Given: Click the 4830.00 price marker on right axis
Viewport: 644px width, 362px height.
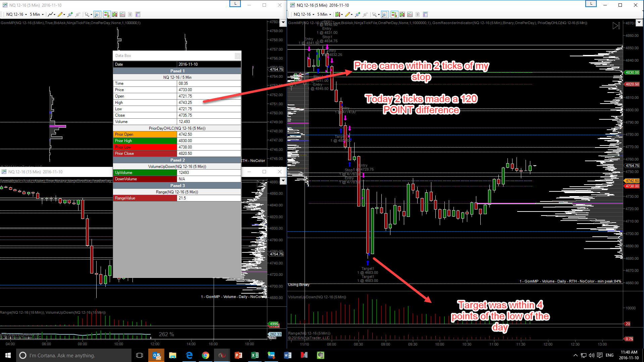Looking at the screenshot, I should [x=632, y=72].
